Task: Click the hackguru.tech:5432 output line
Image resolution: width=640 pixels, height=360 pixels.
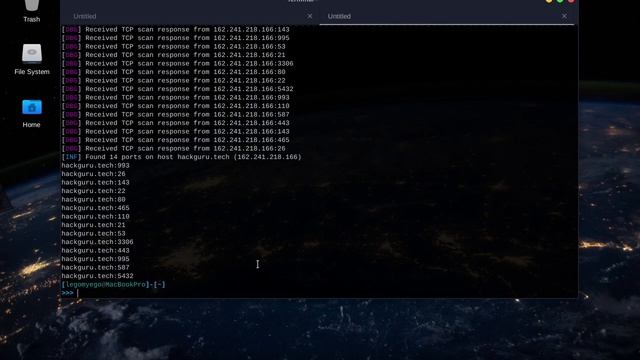Action: (x=98, y=276)
